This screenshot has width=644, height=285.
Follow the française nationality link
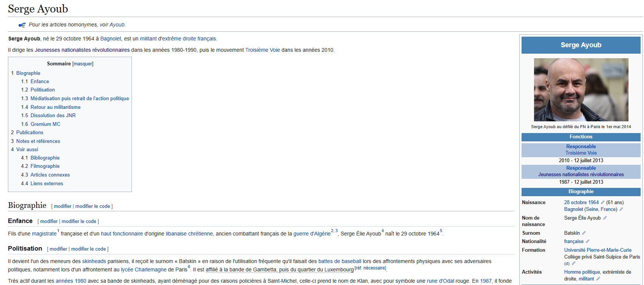coord(574,242)
